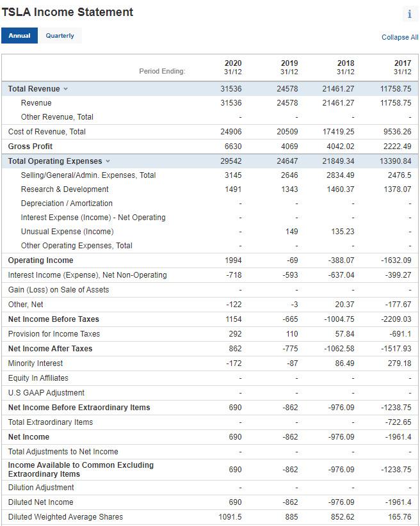Click Diluted Weighted Average Shares 2020 value 1091.5
This screenshot has height=526, width=420.
[230, 518]
